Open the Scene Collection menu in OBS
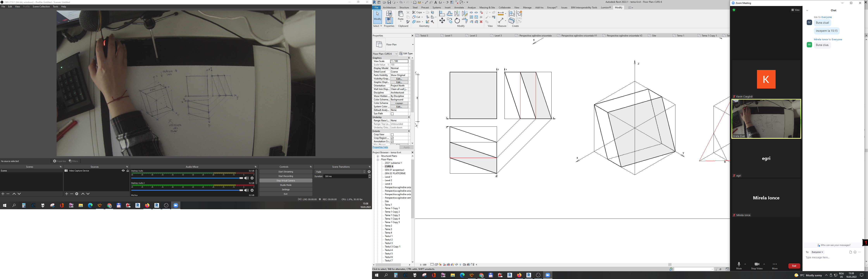This screenshot has width=868, height=279. [41, 6]
